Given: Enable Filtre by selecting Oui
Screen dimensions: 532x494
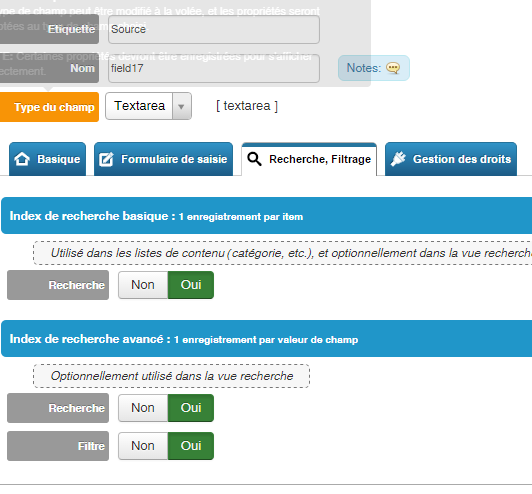Looking at the screenshot, I should (x=191, y=446).
